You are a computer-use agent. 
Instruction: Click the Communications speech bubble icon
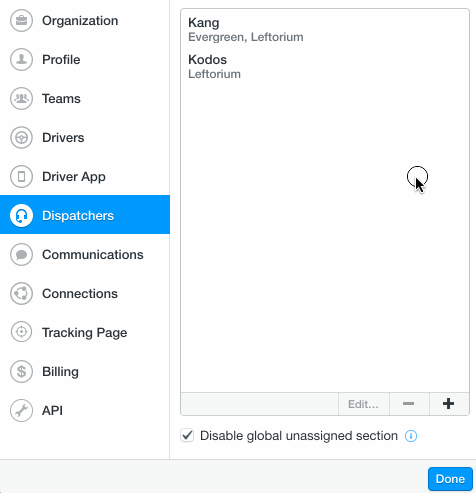(21, 255)
